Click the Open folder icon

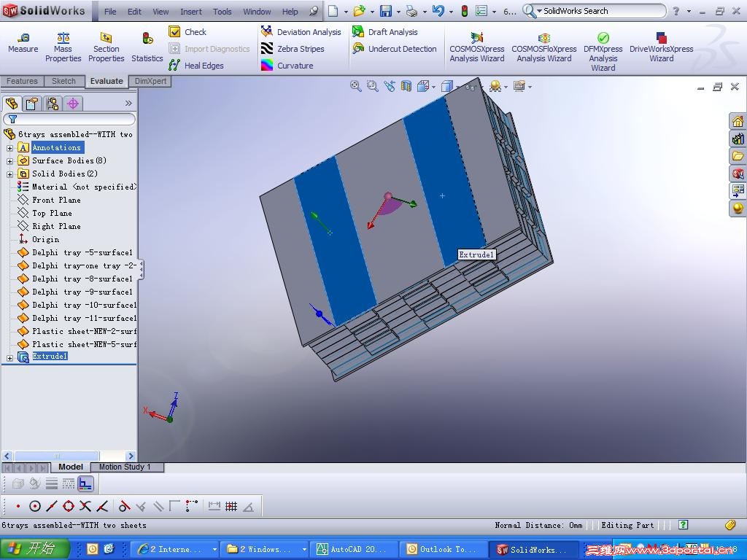[x=359, y=11]
